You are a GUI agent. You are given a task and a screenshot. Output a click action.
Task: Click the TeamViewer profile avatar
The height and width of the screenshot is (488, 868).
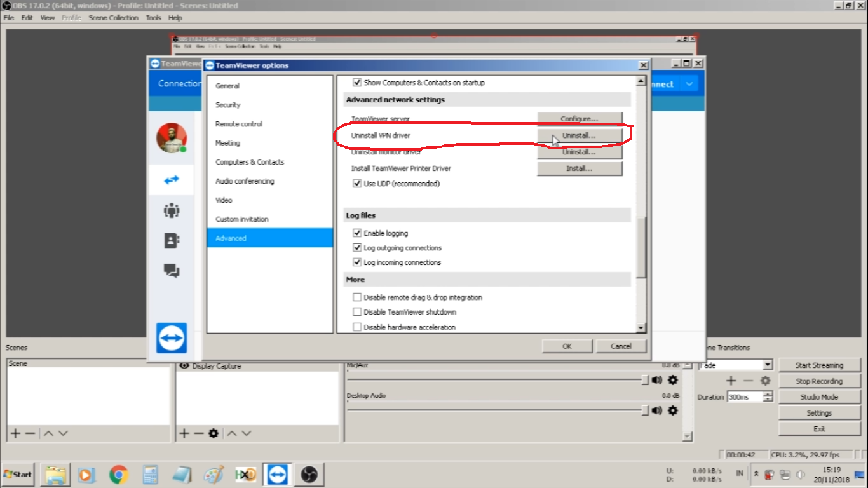[x=172, y=138]
